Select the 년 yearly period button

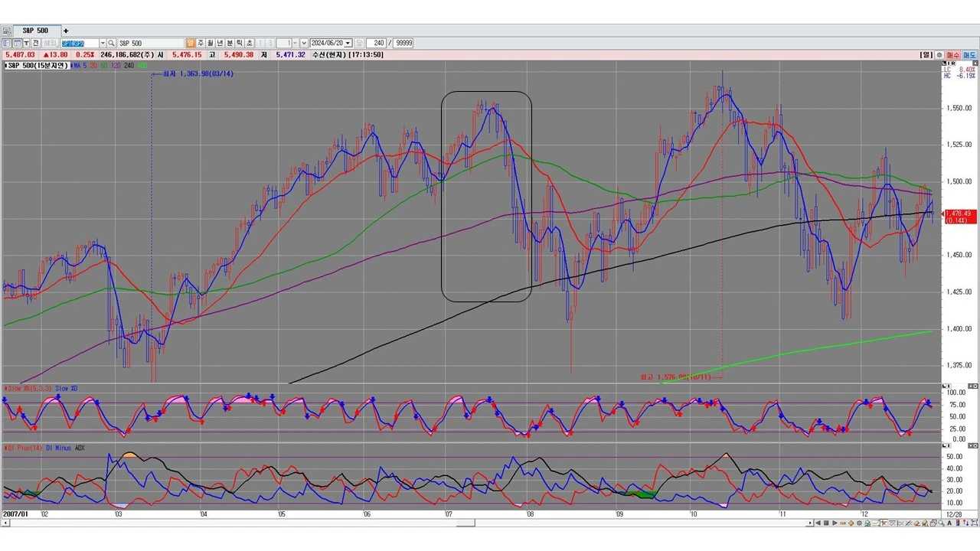coord(220,44)
